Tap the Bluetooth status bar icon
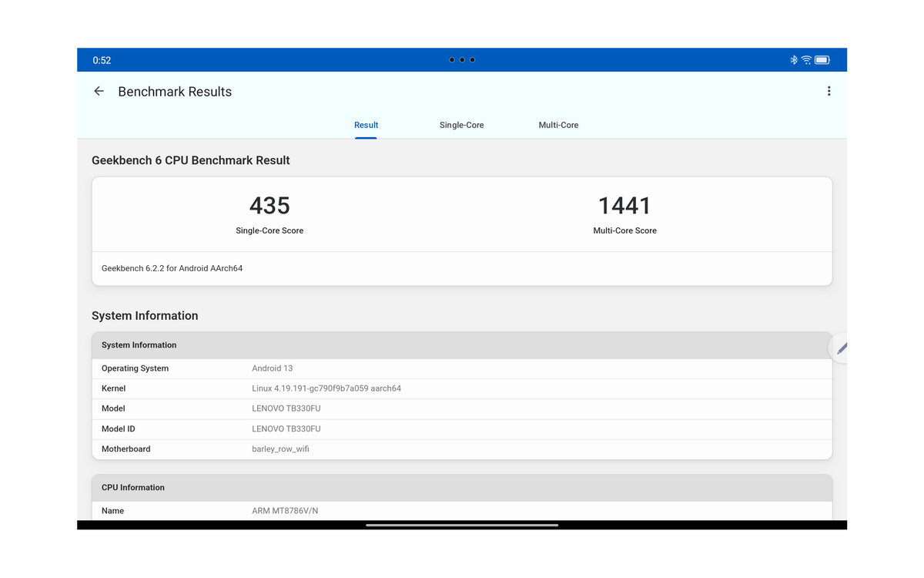Screen dimensions: 924x578 click(x=794, y=60)
